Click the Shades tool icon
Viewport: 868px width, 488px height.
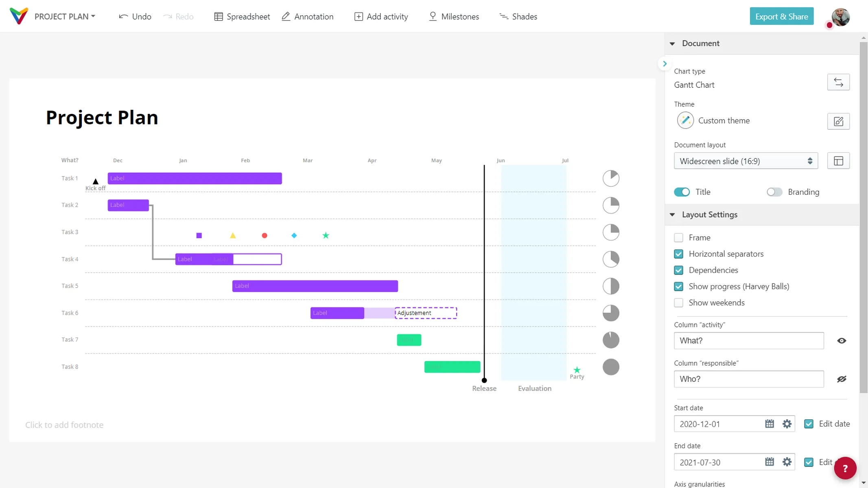coord(503,16)
